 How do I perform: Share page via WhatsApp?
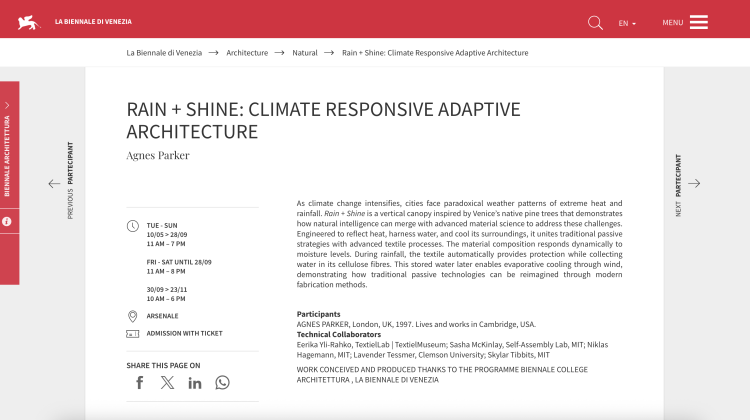tap(222, 382)
